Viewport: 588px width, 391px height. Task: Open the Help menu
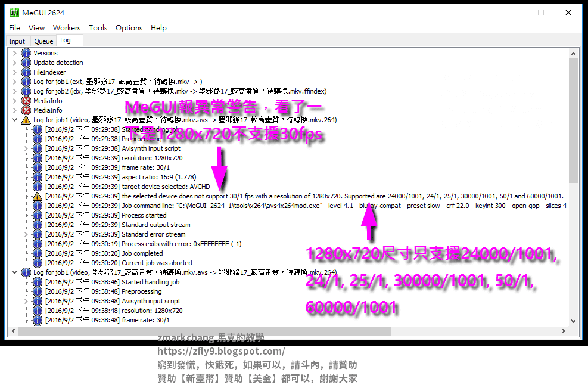click(x=158, y=28)
